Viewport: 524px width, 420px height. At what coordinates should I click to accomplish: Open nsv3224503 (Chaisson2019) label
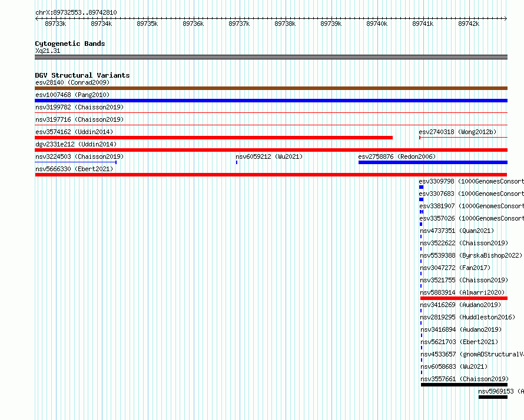pyautogui.click(x=79, y=156)
